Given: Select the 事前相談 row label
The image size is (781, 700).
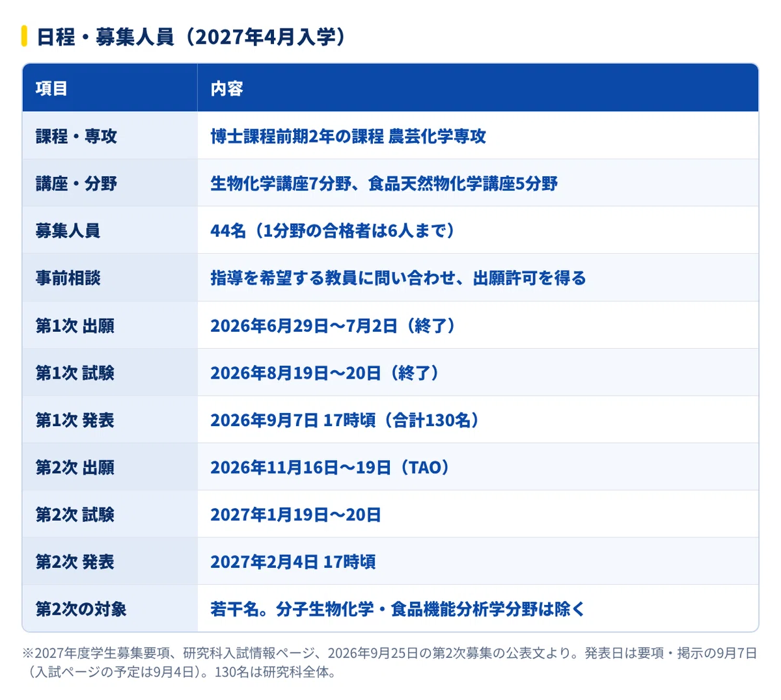Looking at the screenshot, I should (x=68, y=278).
